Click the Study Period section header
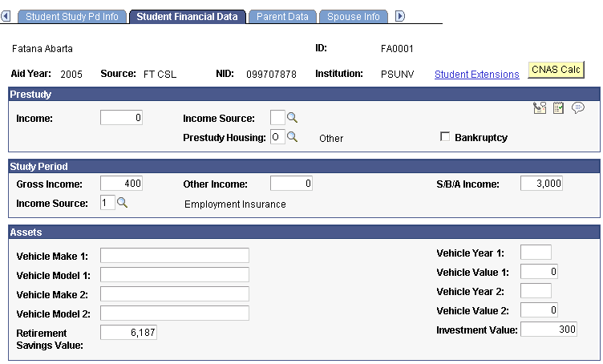The height and width of the screenshot is (364, 603). pos(304,167)
